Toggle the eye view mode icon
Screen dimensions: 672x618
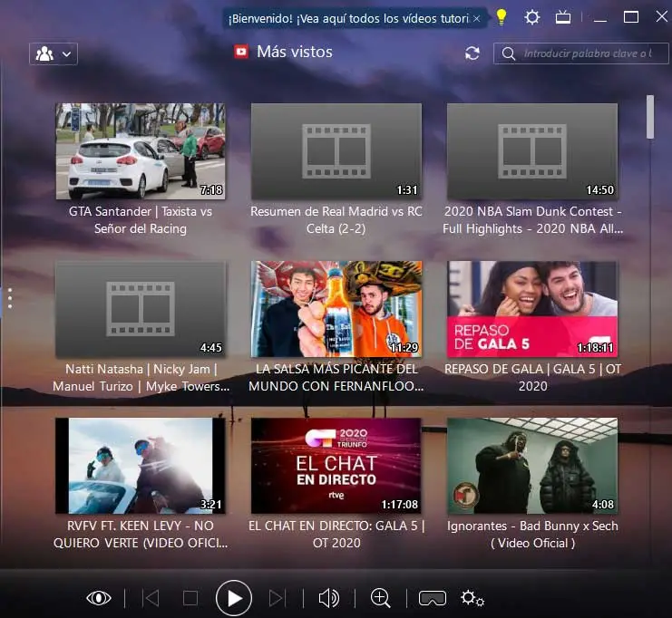click(99, 598)
